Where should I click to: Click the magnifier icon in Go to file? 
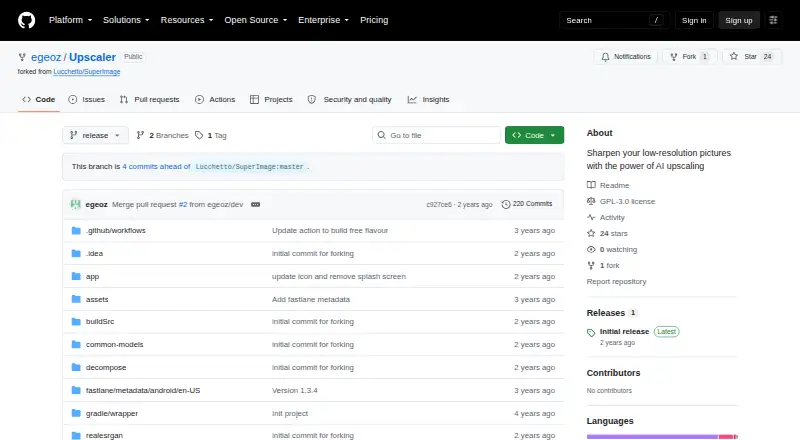coord(381,135)
